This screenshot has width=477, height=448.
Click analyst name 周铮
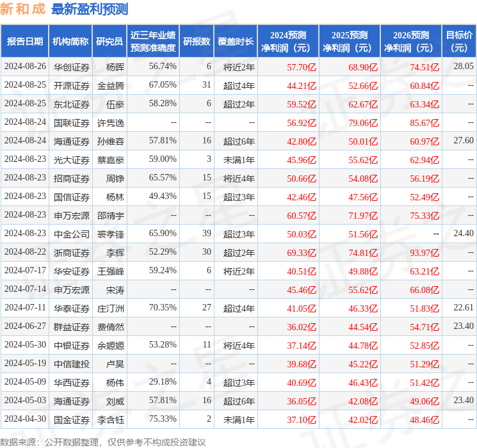[115, 179]
